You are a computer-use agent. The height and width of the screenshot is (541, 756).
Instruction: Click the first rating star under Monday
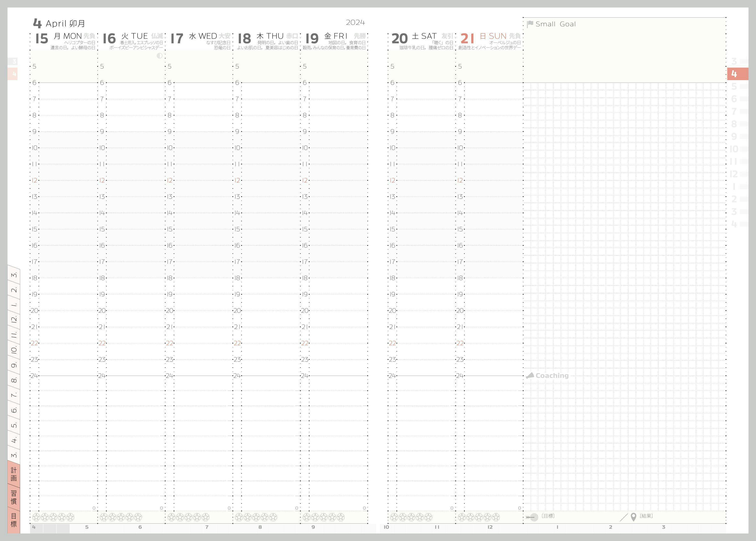[36, 517]
